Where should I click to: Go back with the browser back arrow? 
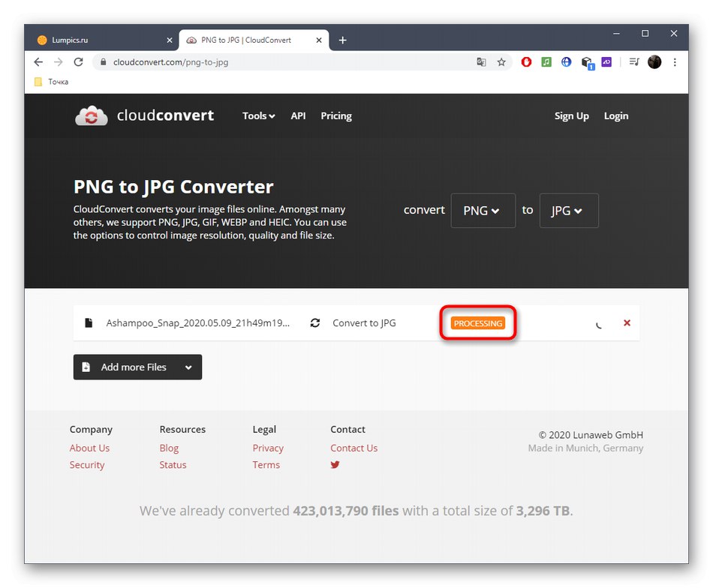[x=38, y=61]
